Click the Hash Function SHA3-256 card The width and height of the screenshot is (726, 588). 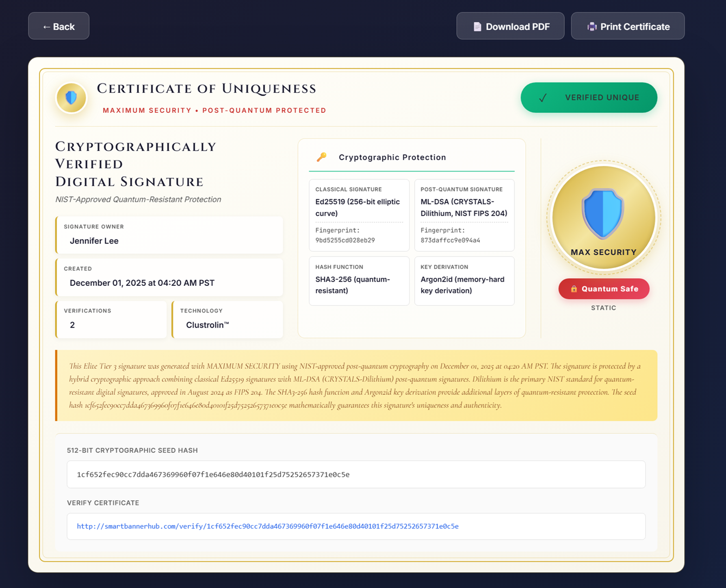pos(359,281)
